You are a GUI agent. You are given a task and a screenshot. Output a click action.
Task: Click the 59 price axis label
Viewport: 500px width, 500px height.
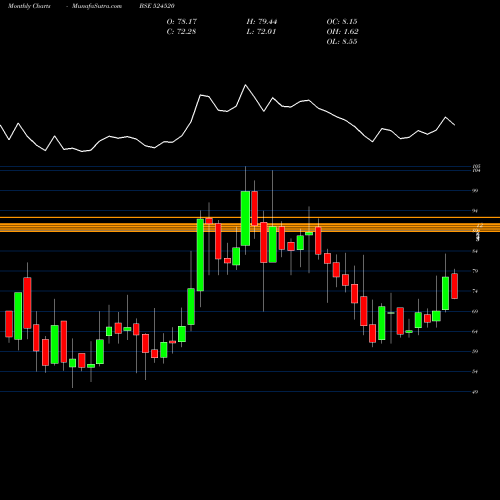pyautogui.click(x=475, y=351)
